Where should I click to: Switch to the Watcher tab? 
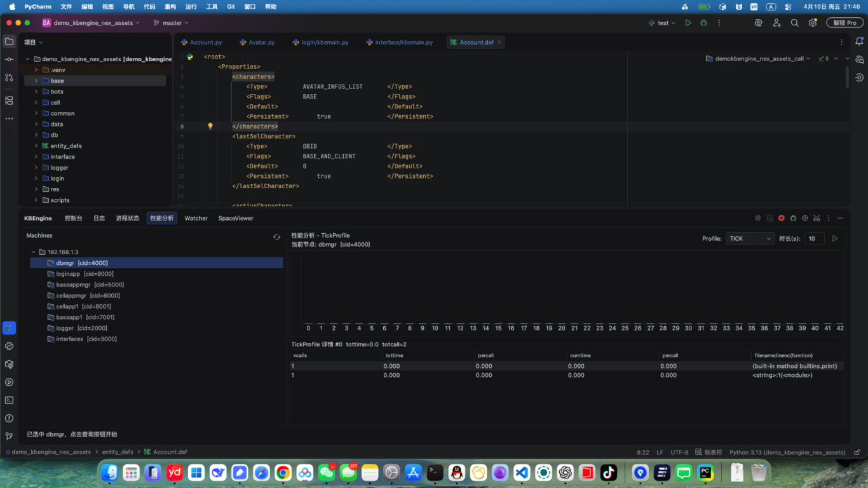pyautogui.click(x=196, y=218)
